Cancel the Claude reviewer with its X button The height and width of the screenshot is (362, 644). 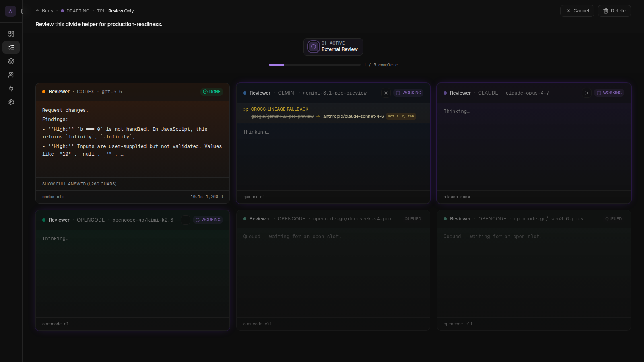coord(587,93)
